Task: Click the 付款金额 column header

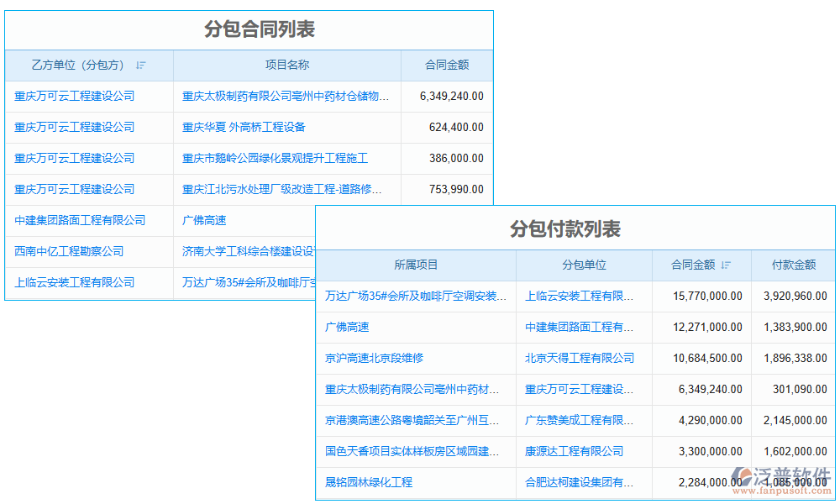Action: pos(793,265)
